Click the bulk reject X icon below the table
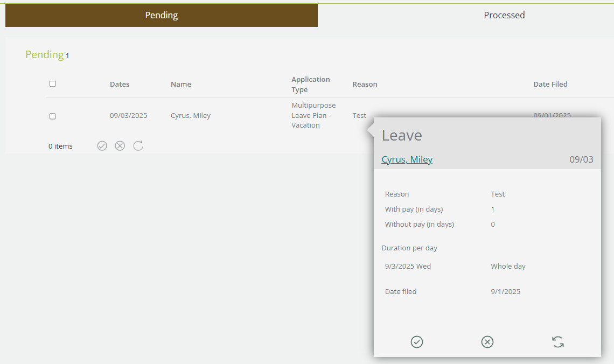The height and width of the screenshot is (364, 614). [120, 146]
